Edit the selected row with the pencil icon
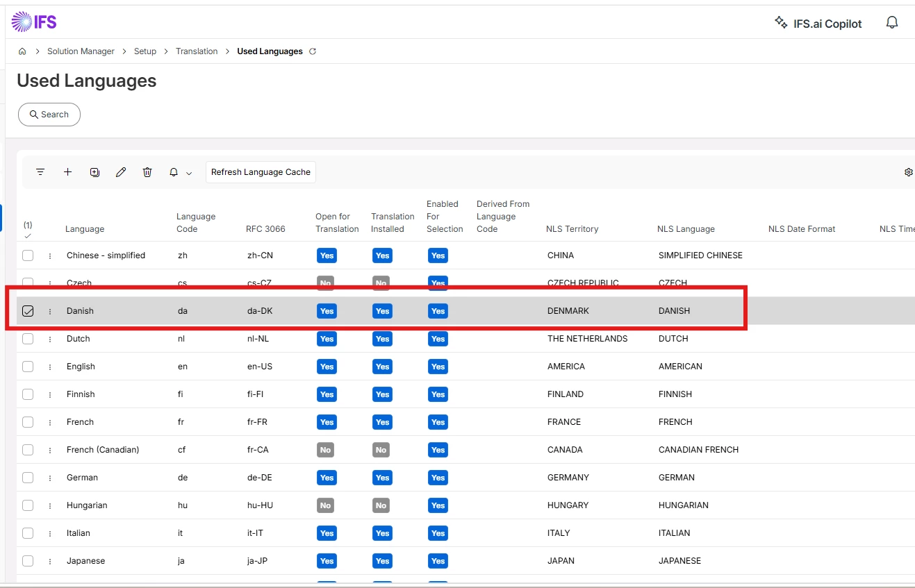The image size is (915, 588). pos(121,172)
